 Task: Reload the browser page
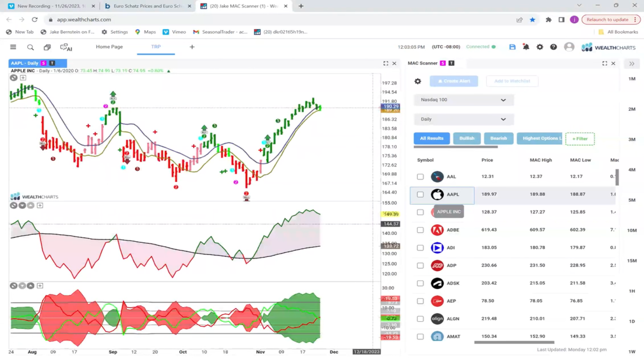pyautogui.click(x=35, y=20)
